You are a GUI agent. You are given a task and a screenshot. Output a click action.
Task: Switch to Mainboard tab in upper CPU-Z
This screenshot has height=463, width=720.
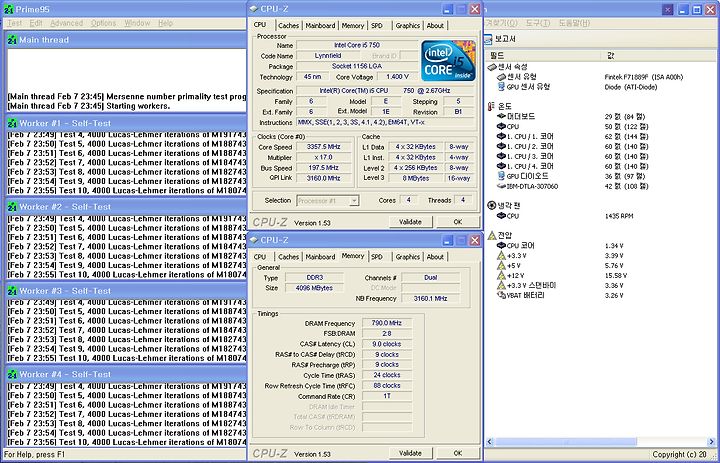point(320,26)
